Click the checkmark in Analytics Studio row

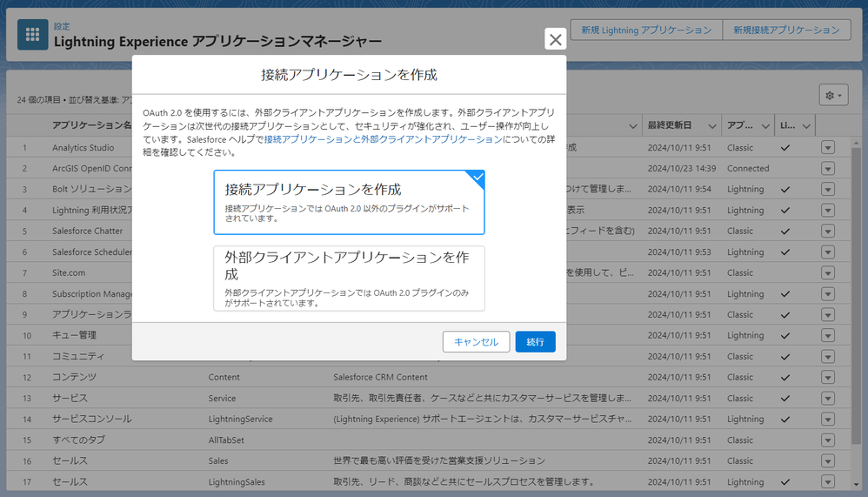(785, 148)
